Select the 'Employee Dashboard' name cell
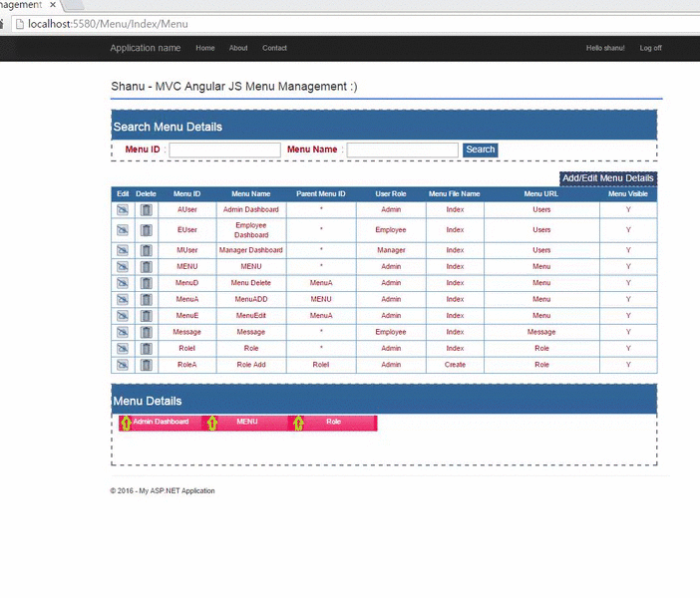Viewport: 700px width, 598px height. pyautogui.click(x=251, y=230)
